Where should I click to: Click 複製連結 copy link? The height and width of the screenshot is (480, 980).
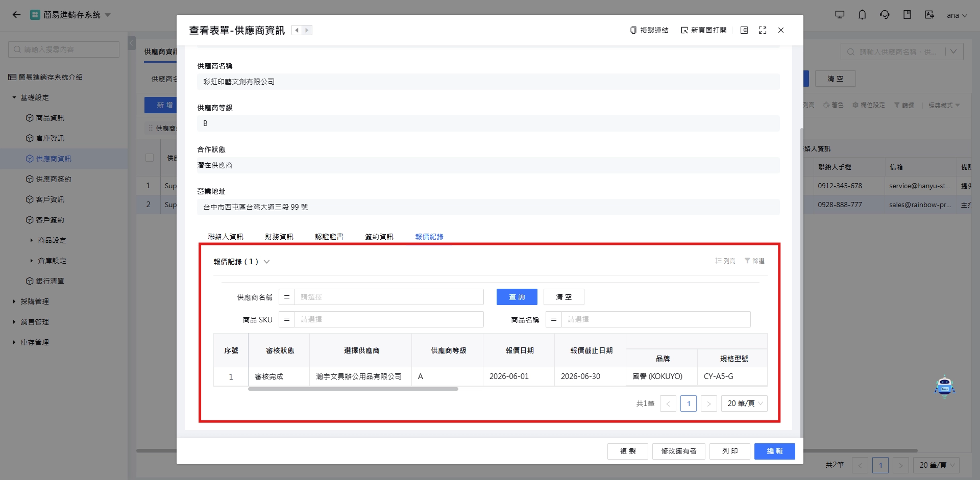point(649,30)
